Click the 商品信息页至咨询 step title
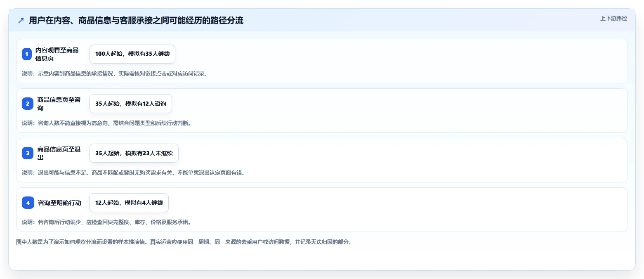The width and height of the screenshot is (644, 279). click(59, 104)
